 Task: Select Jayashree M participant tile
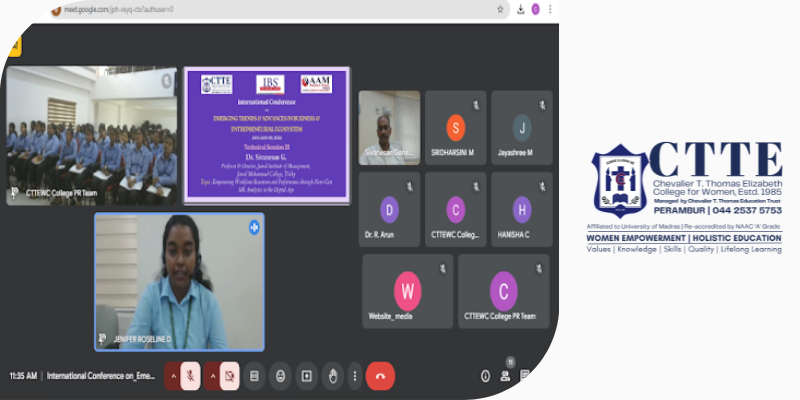tap(522, 128)
